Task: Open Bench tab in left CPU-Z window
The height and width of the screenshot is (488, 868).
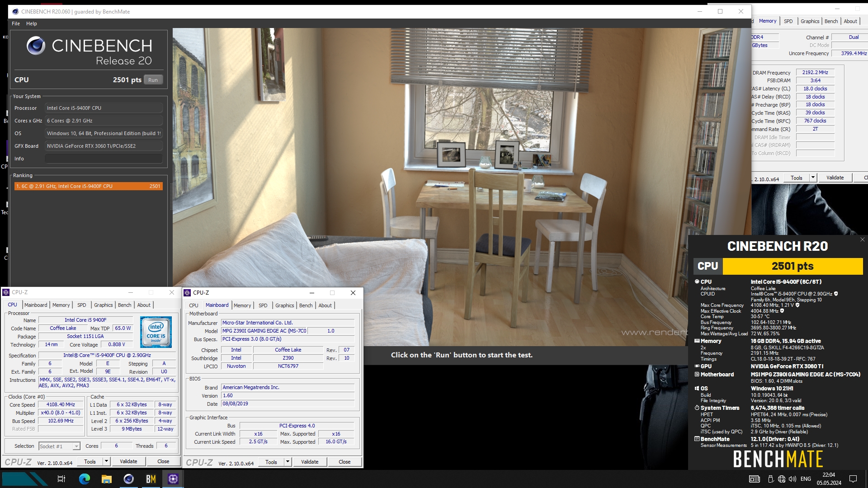Action: 125,305
